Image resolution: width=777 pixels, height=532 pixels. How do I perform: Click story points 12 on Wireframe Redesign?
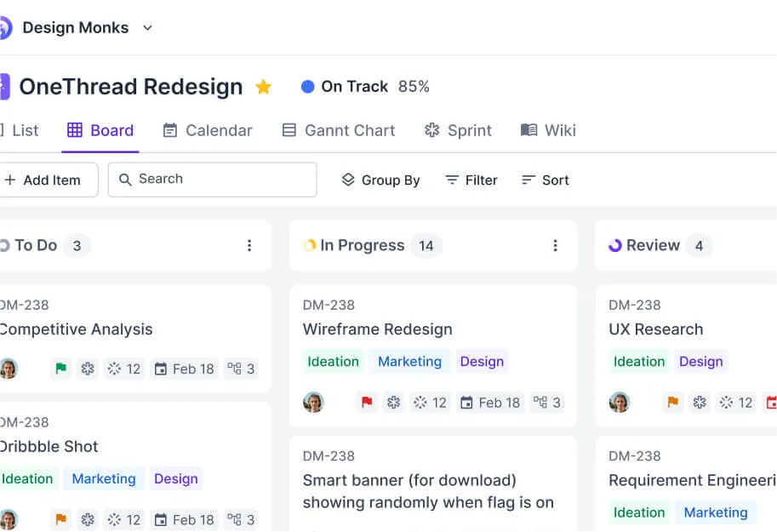430,402
